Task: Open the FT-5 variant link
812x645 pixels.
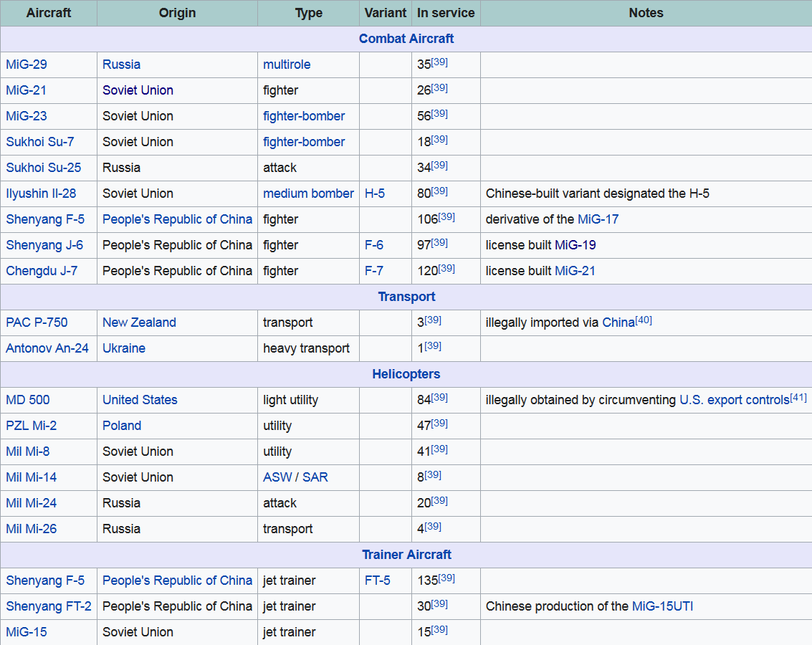Action: coord(378,580)
